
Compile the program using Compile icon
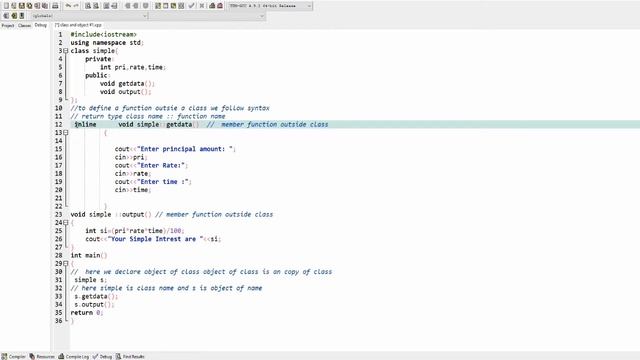[x=158, y=6]
